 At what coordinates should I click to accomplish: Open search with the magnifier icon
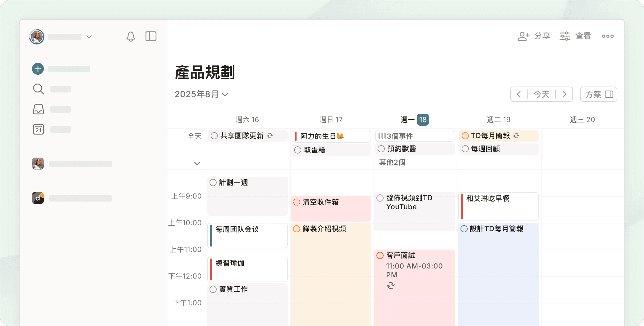38,89
